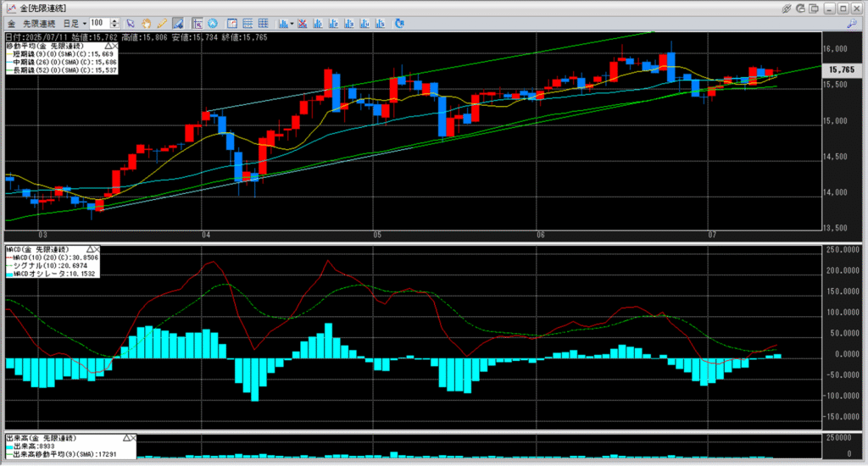Click the chart icon beside 金[先限連続] title
Screen dimensions: 868x466
11,8
